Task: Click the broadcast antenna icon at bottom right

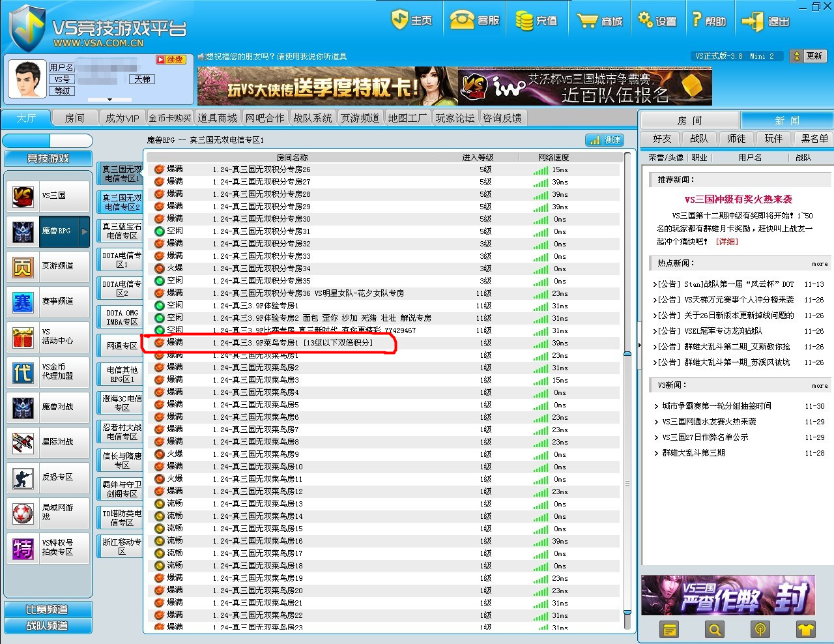Action: [x=760, y=629]
